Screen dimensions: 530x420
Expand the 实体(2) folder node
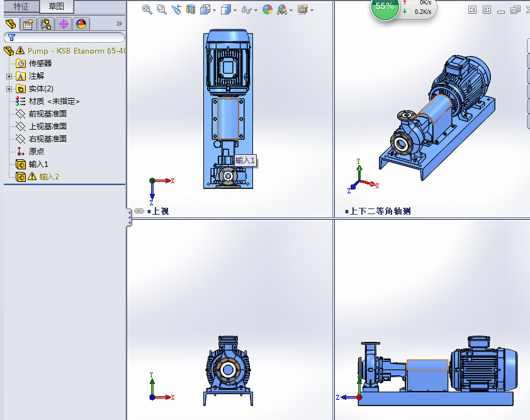tap(9, 89)
